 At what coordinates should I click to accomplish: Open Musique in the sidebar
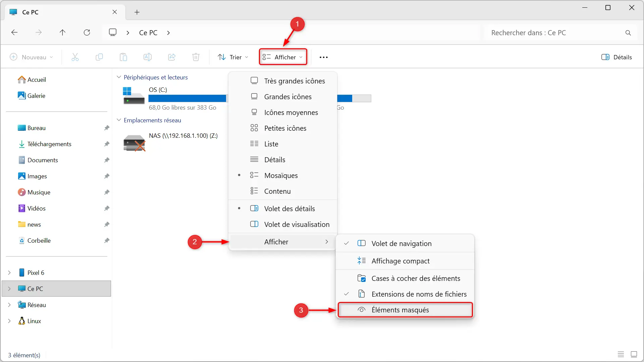(x=34, y=192)
